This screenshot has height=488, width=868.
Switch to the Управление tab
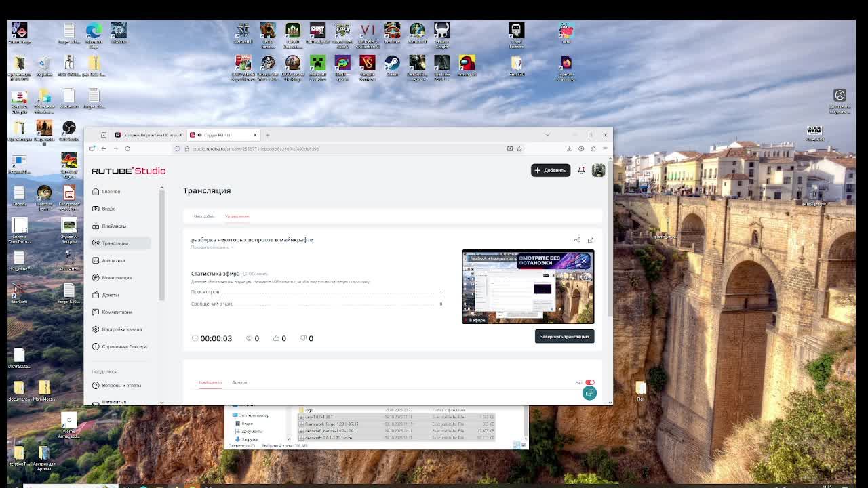237,216
